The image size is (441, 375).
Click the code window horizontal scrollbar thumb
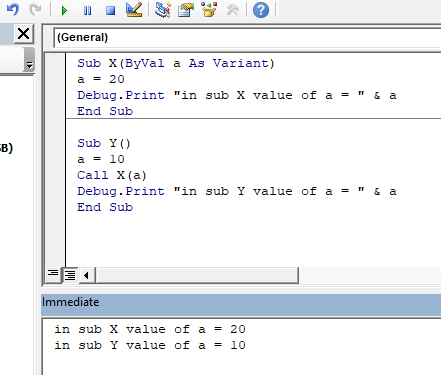coord(197,275)
